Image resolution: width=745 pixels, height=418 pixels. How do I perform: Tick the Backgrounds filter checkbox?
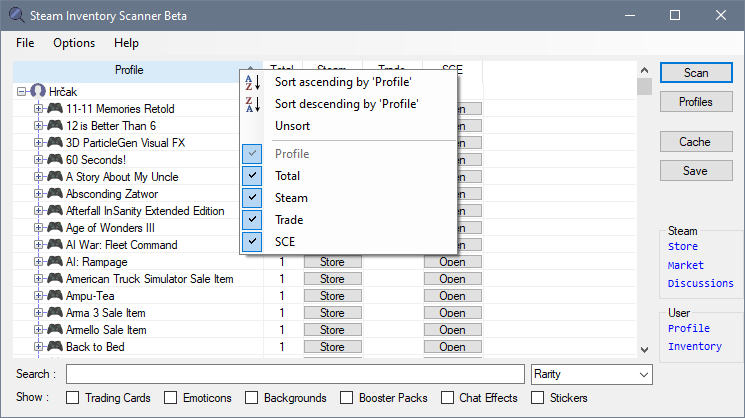252,398
